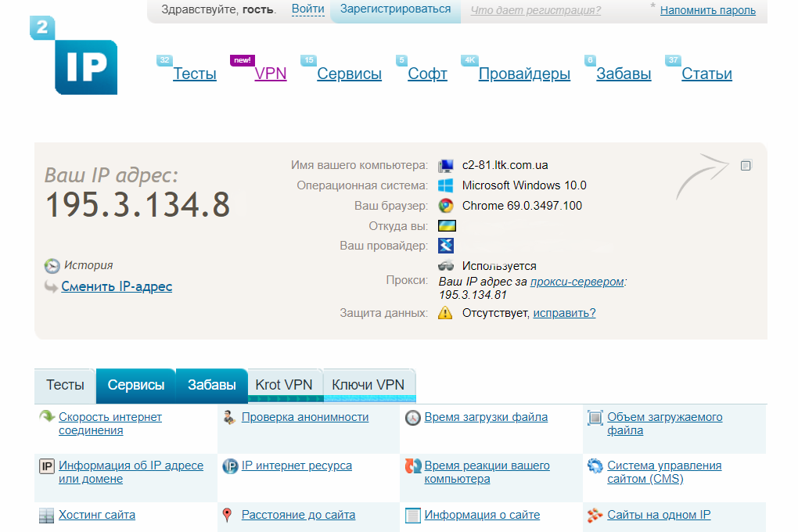Follow the Напомнить пароль link
This screenshot has width=798, height=532.
707,10
